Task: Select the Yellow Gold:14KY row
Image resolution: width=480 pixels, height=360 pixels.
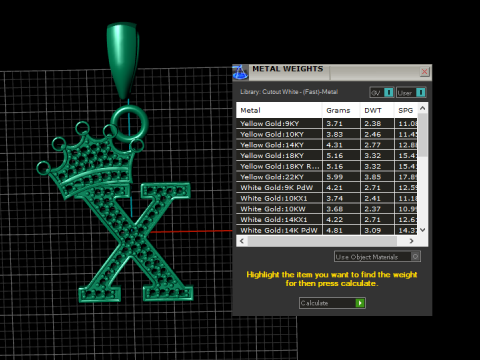Action: [x=327, y=145]
